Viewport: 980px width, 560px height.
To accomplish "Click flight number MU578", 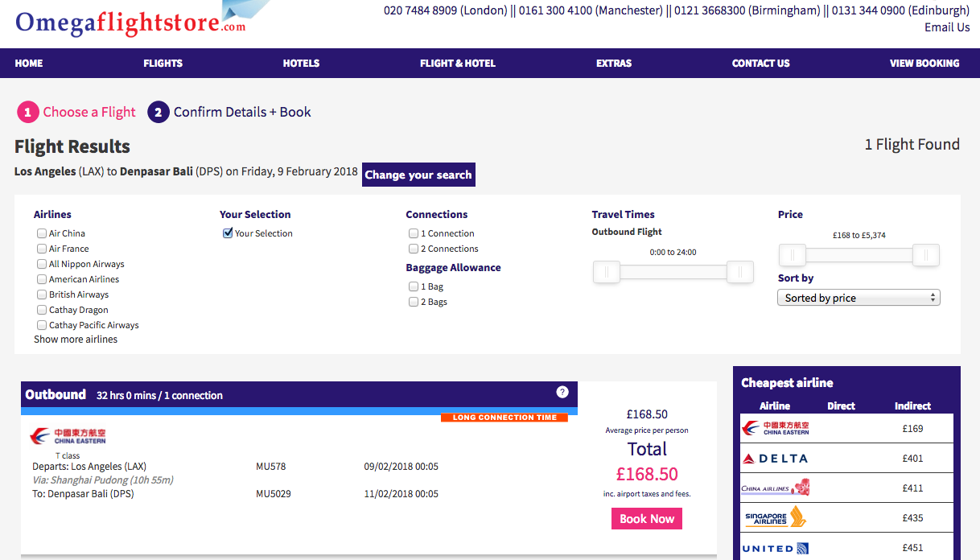I will (x=271, y=467).
